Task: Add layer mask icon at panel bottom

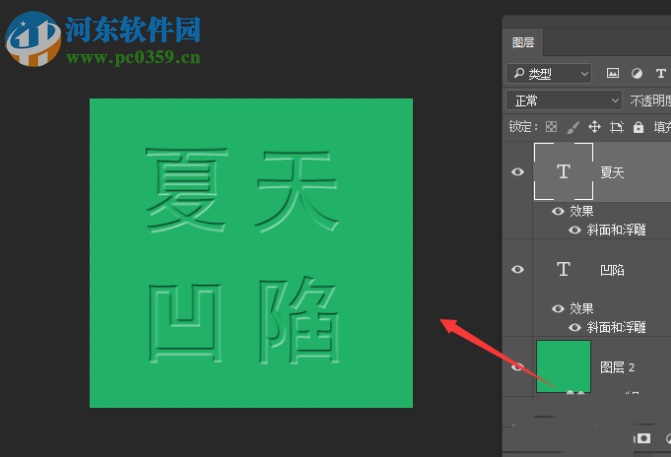Action: click(x=643, y=438)
